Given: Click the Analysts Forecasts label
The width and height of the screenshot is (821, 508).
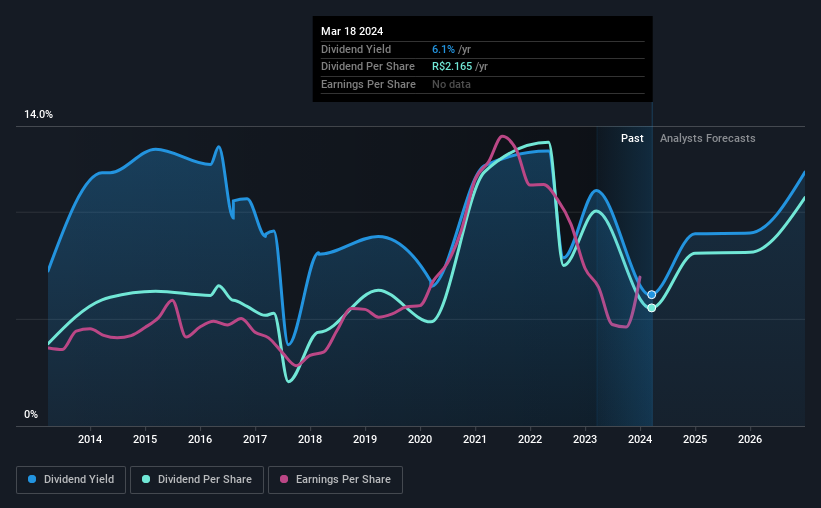Looking at the screenshot, I should coord(707,138).
